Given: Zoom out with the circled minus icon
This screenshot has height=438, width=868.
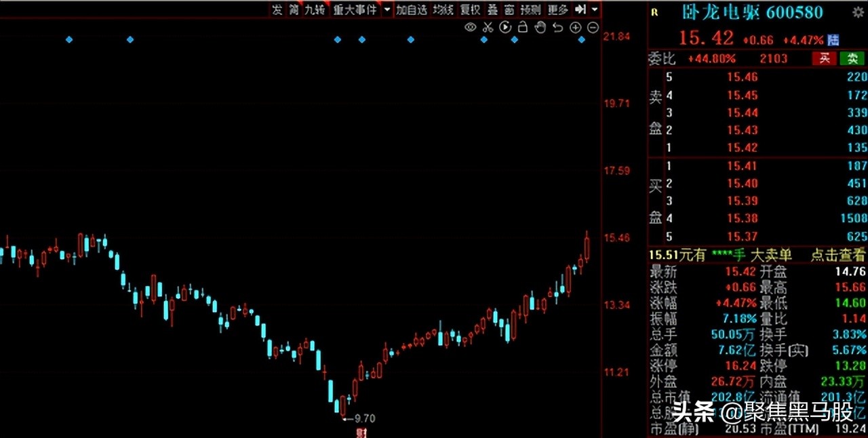Looking at the screenshot, I should coord(593,27).
